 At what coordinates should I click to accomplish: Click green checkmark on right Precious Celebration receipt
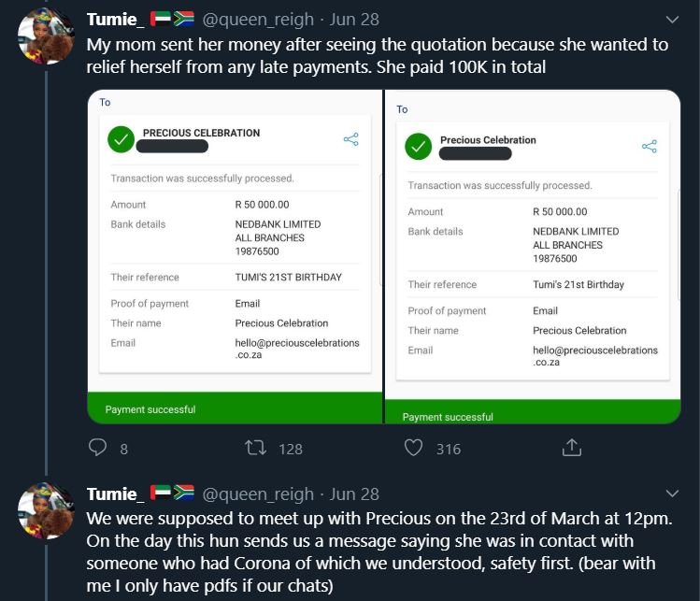(x=419, y=147)
